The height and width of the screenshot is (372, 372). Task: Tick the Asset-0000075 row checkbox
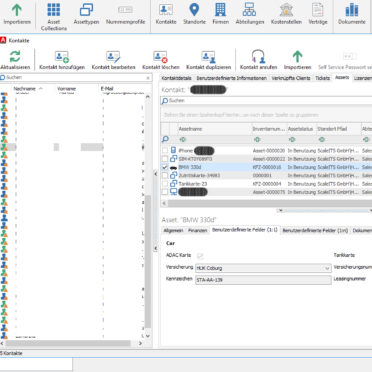pyautogui.click(x=165, y=192)
